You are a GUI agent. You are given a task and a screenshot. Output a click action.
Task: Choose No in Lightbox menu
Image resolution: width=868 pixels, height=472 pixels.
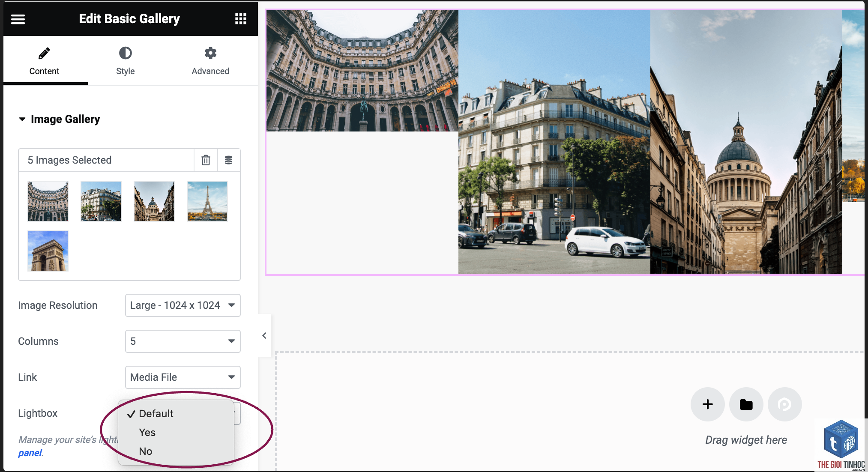point(176,451)
